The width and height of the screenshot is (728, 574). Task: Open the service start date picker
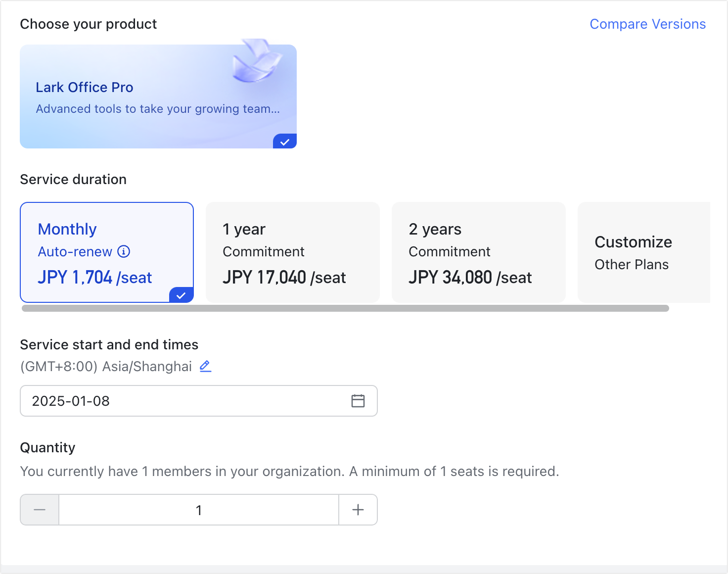click(199, 401)
